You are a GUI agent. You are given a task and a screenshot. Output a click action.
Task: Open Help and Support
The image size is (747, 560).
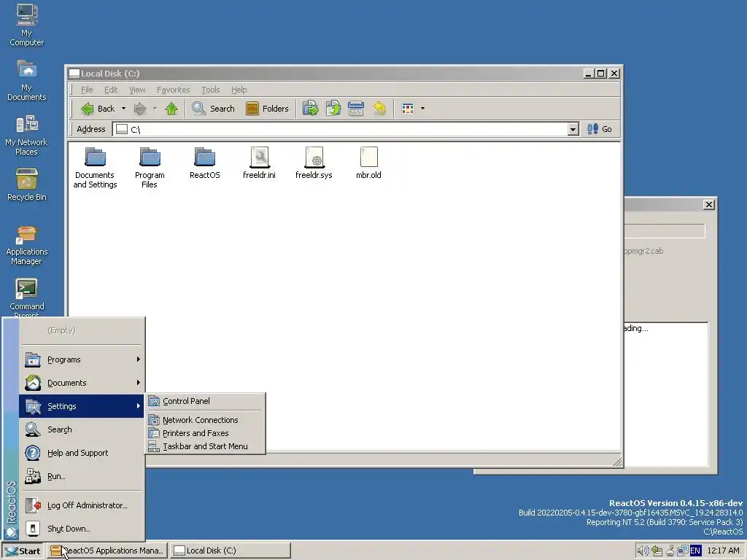click(82, 453)
